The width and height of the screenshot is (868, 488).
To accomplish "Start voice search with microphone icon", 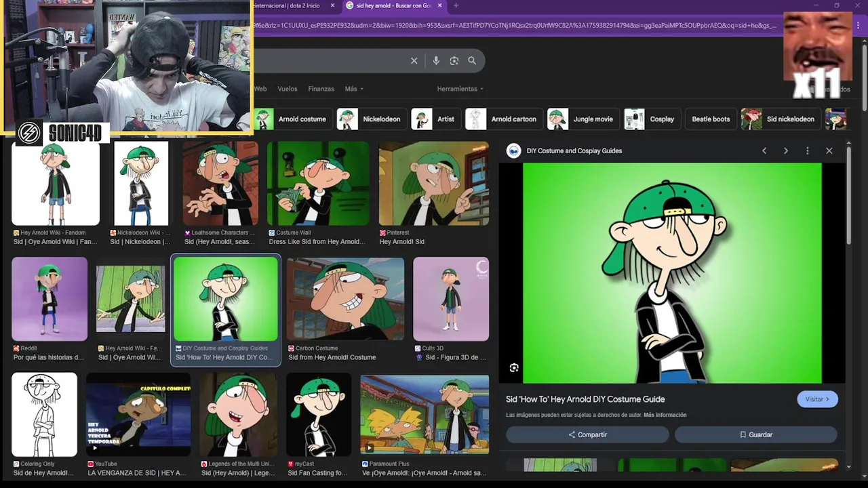I will [x=436, y=61].
